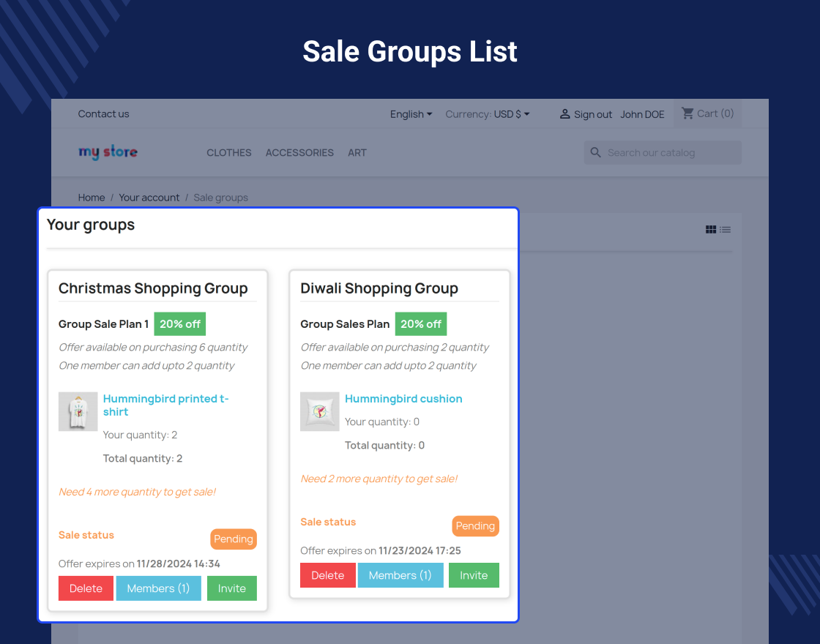Open the ACCESSORIES menu

tap(299, 153)
